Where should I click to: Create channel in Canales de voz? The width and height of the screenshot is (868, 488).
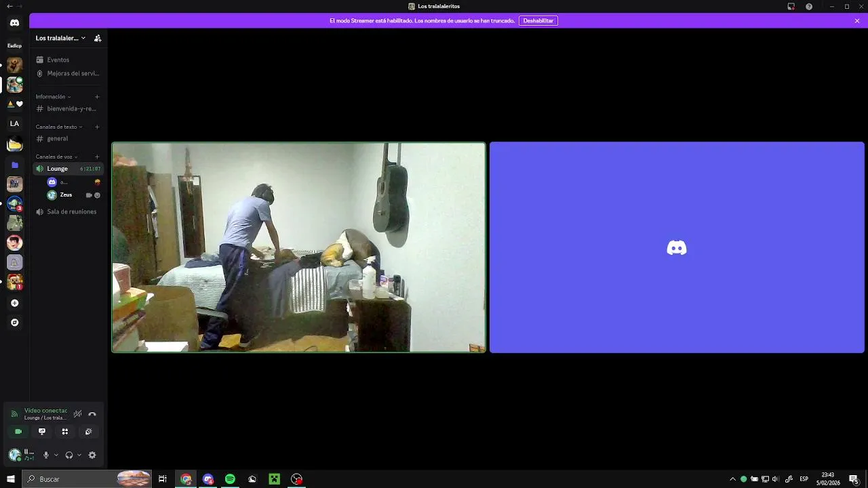[x=97, y=157]
